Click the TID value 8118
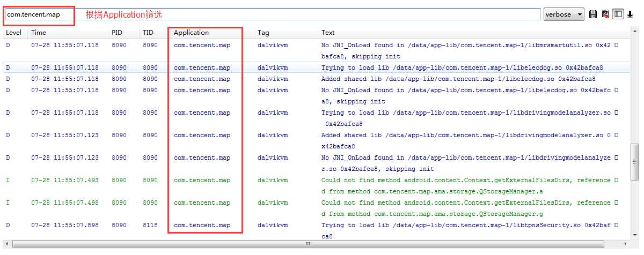This screenshot has height=255, width=644. (x=150, y=226)
